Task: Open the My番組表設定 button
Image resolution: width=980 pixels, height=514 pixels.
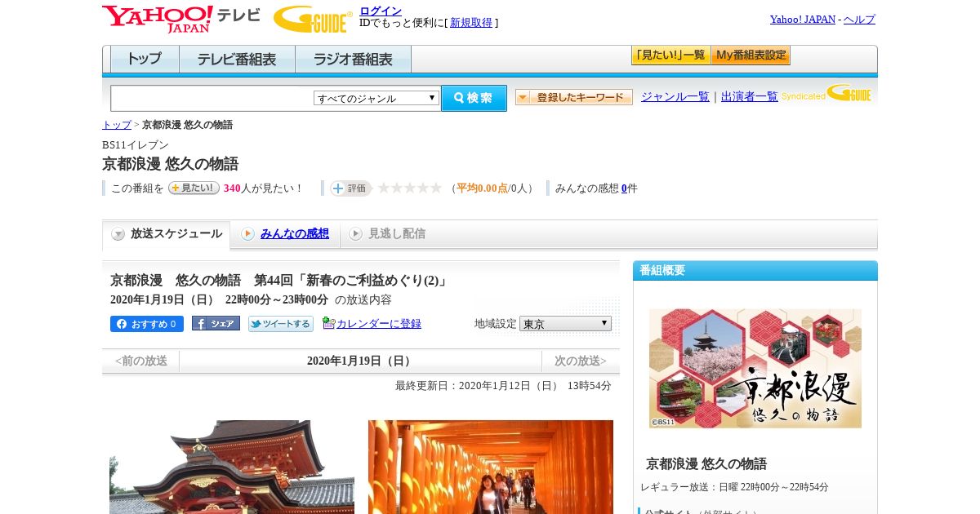Action: point(751,55)
